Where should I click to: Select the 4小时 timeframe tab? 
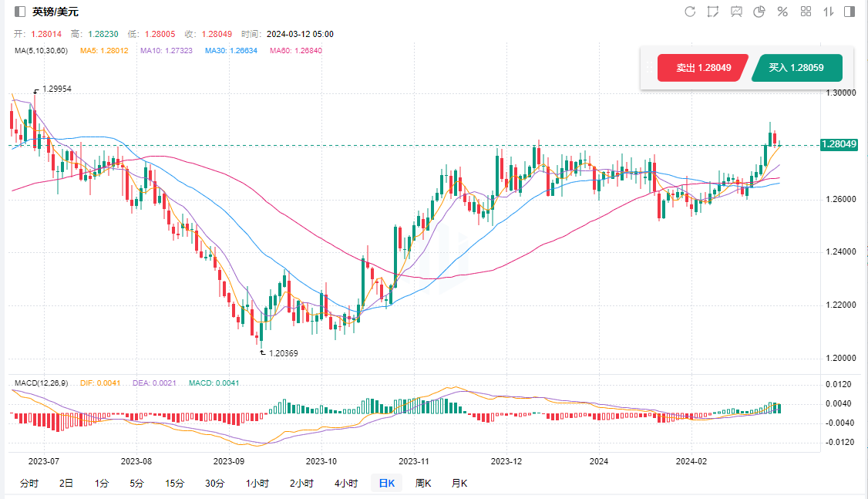(x=346, y=484)
